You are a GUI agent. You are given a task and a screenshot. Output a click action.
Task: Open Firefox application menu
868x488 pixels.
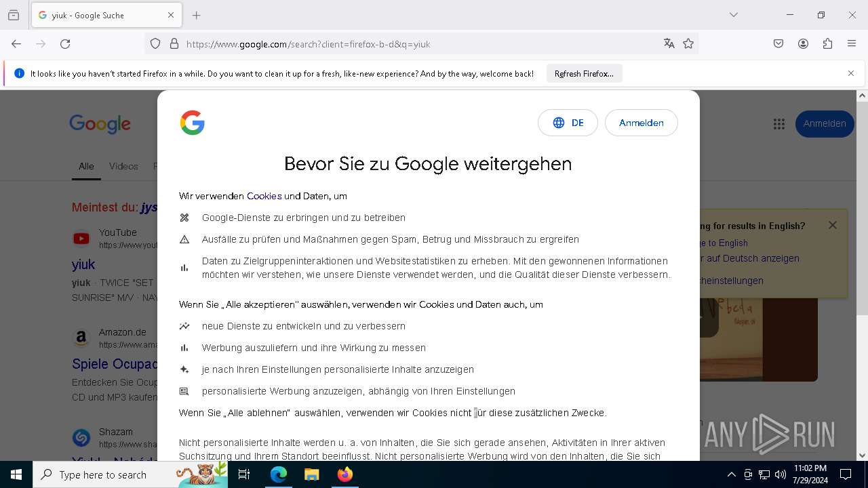(852, 44)
